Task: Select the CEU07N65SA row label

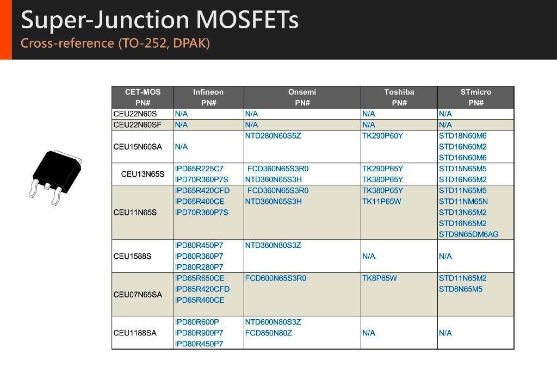Action: point(138,295)
